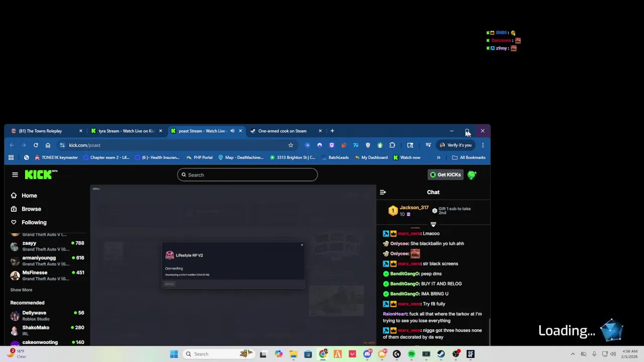Open the BatchLeads bookmark
This screenshot has width=644, height=362.
point(335,157)
